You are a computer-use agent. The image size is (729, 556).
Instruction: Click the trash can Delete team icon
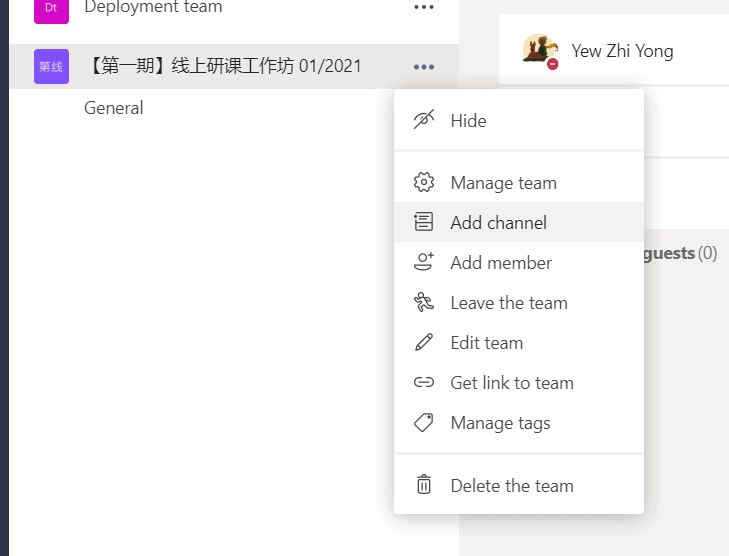coord(424,486)
